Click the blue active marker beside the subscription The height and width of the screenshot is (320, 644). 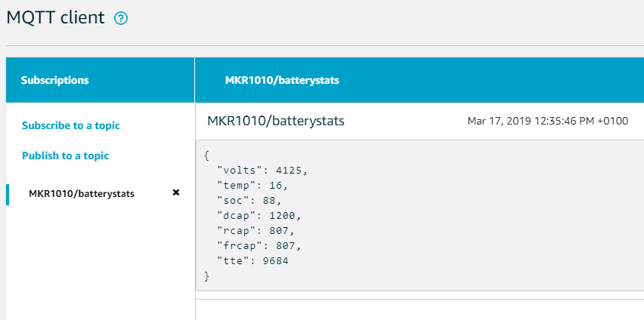point(8,194)
